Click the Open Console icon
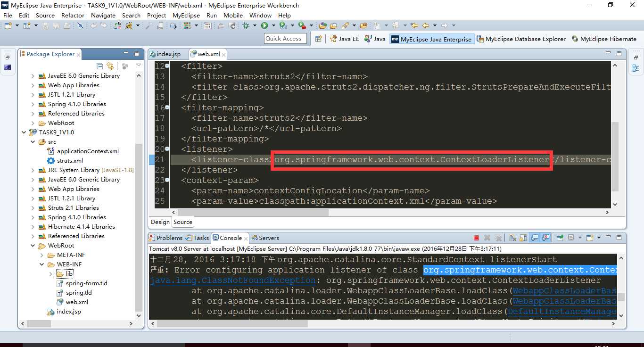The width and height of the screenshot is (644, 347). pos(589,238)
